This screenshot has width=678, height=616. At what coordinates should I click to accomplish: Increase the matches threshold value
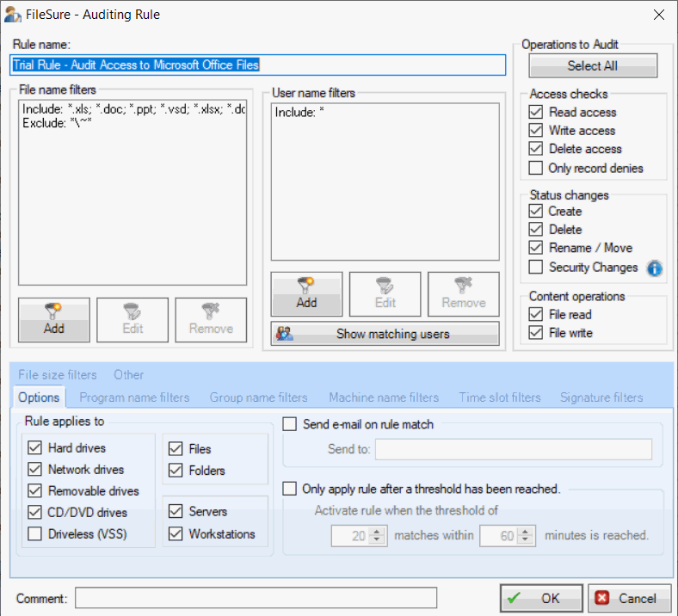[377, 532]
